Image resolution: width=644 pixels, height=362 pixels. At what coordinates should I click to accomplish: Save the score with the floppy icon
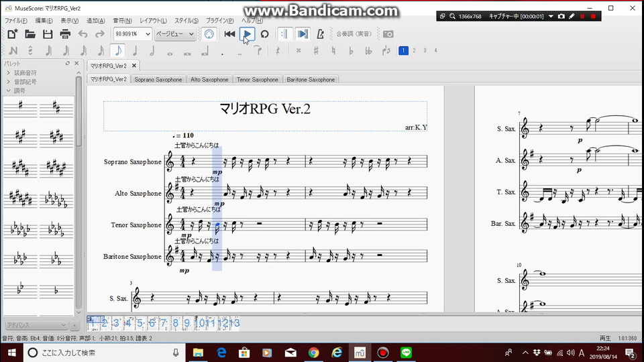(x=48, y=34)
